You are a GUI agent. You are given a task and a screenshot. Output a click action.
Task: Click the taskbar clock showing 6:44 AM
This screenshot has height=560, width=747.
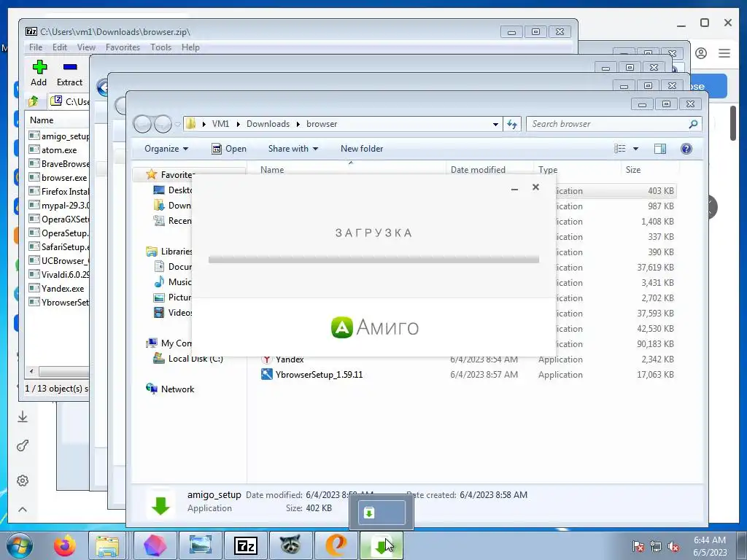(x=710, y=546)
